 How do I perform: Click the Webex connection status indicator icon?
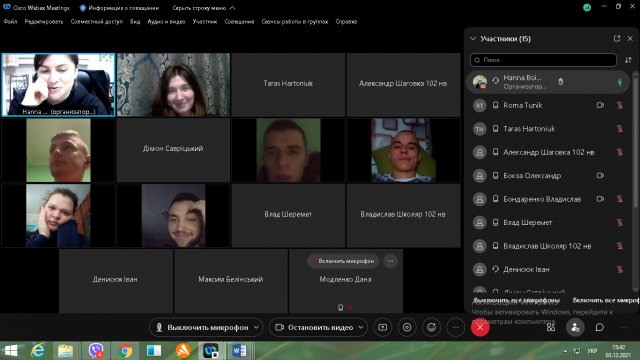pyautogui.click(x=587, y=7)
